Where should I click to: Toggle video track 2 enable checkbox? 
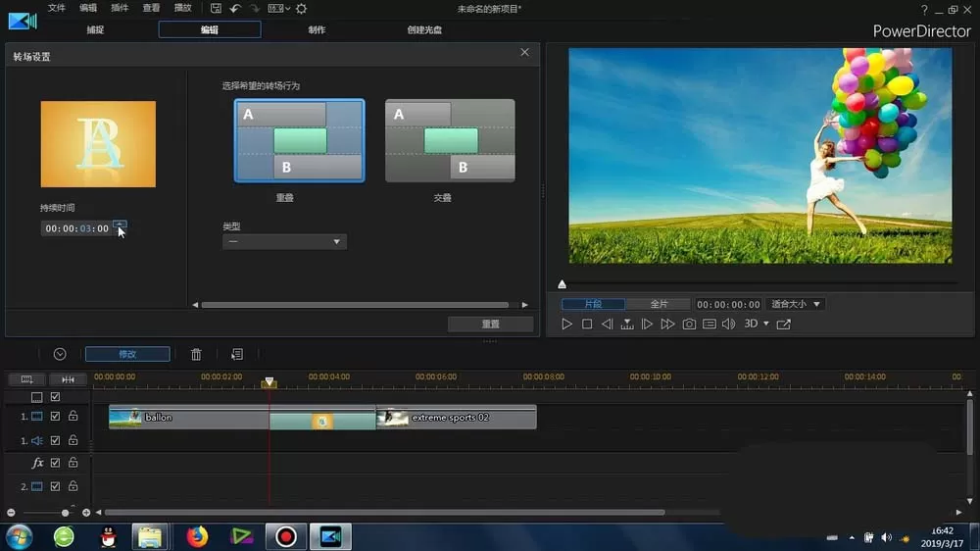click(x=55, y=486)
